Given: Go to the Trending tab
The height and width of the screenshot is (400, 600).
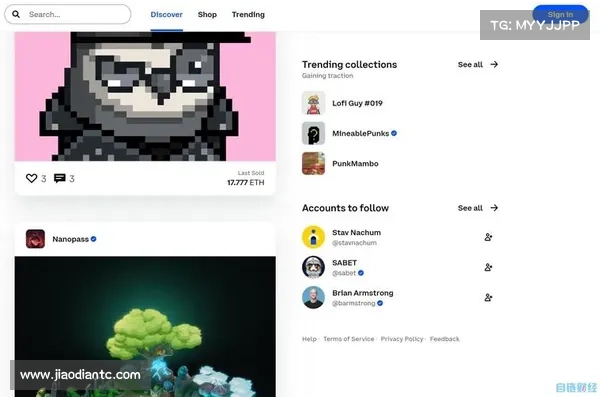Looking at the screenshot, I should (x=248, y=15).
